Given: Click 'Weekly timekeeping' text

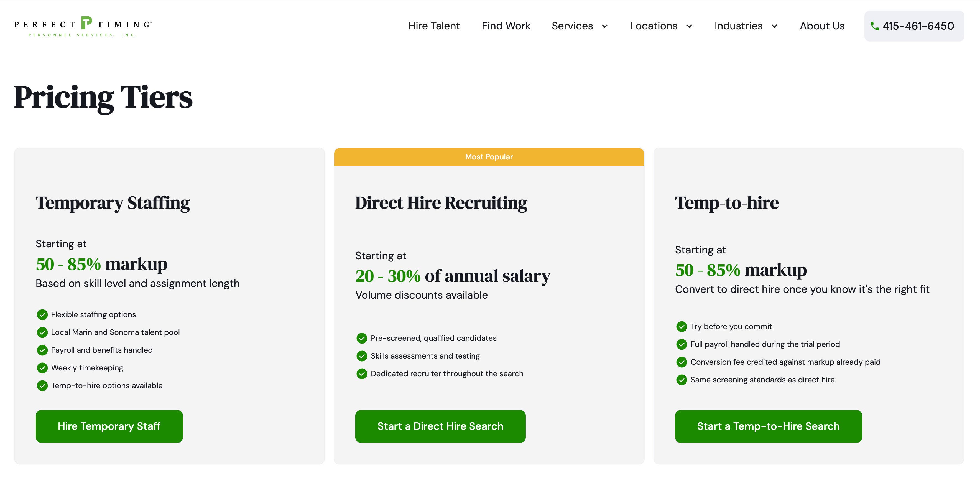Looking at the screenshot, I should pyautogui.click(x=87, y=368).
